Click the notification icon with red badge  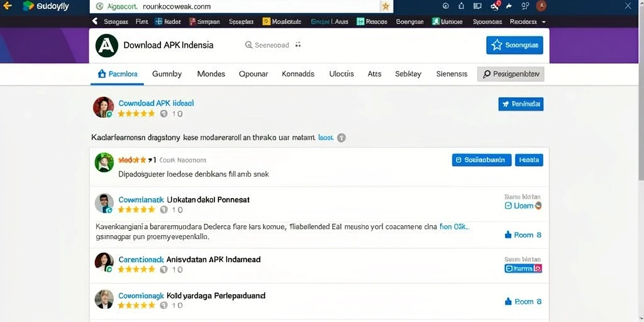pos(494,6)
